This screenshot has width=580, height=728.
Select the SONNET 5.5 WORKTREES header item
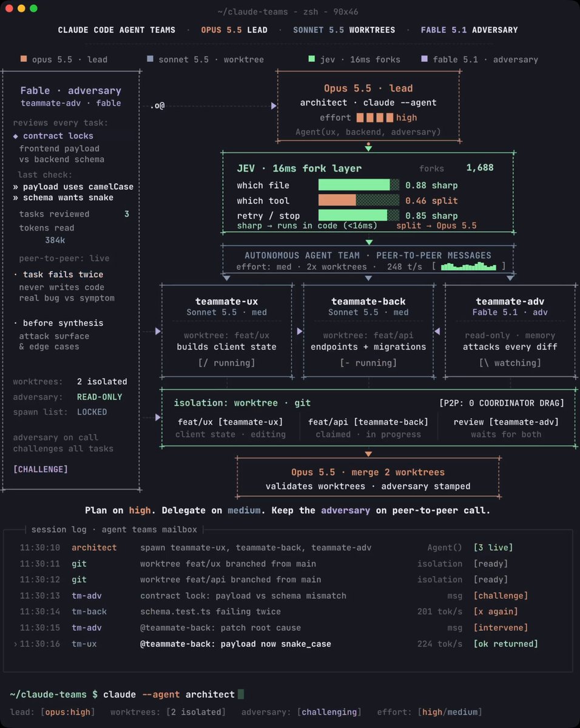pyautogui.click(x=344, y=30)
